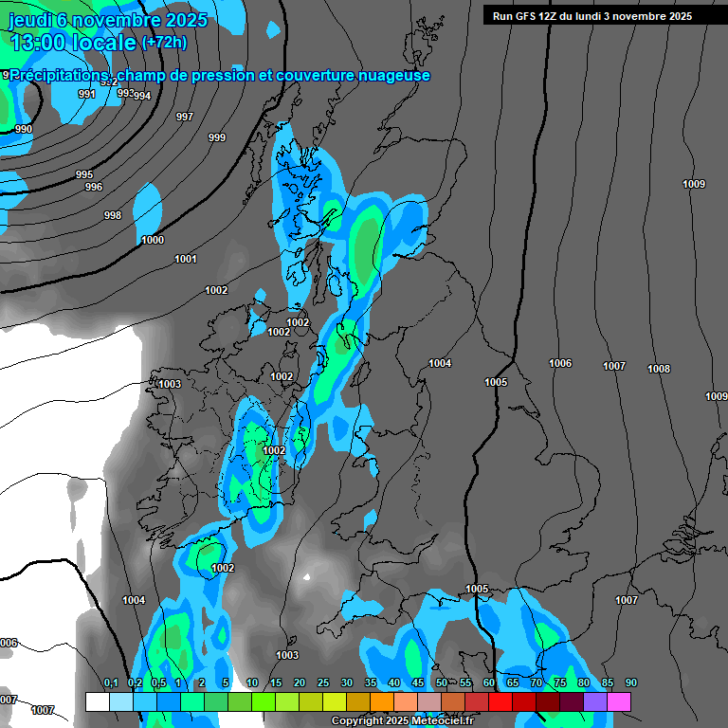Click the date title 'jeudi 6 novembre 2025'
The height and width of the screenshot is (728, 728).
click(108, 20)
